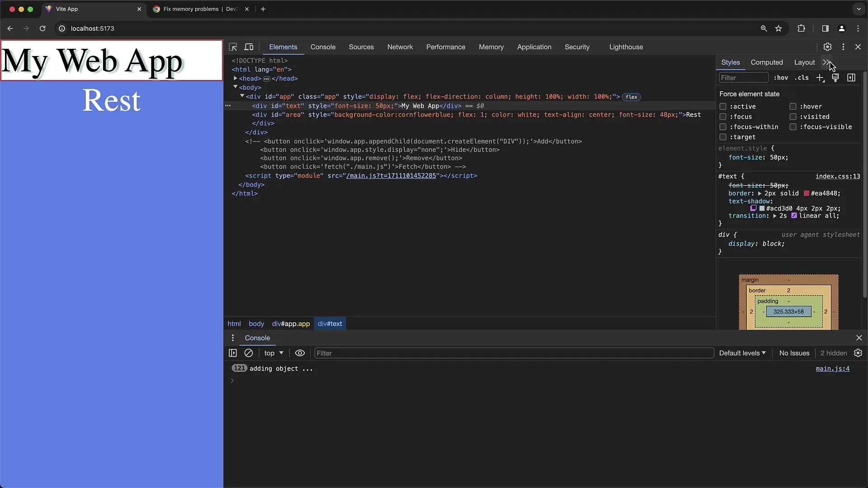
Task: Open the main.js script source link
Action: (x=391, y=176)
